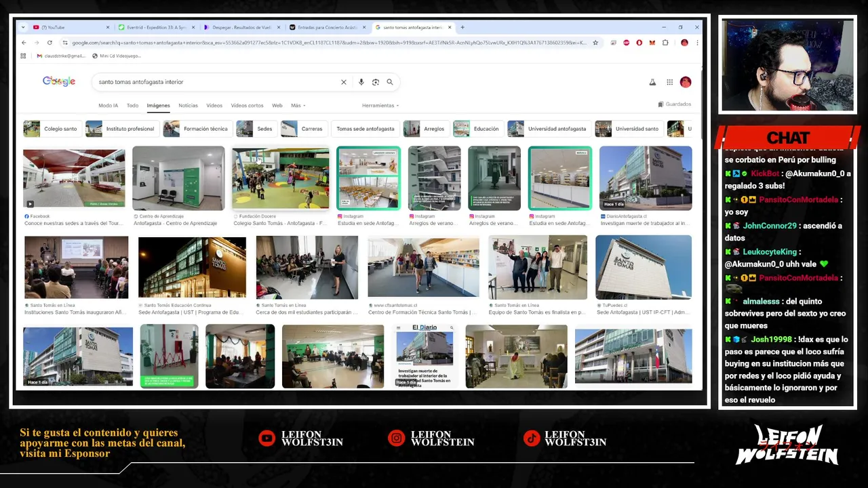This screenshot has width=868, height=488.
Task: Open Sede Antofagasta UST night building thumbnail
Action: 192,268
